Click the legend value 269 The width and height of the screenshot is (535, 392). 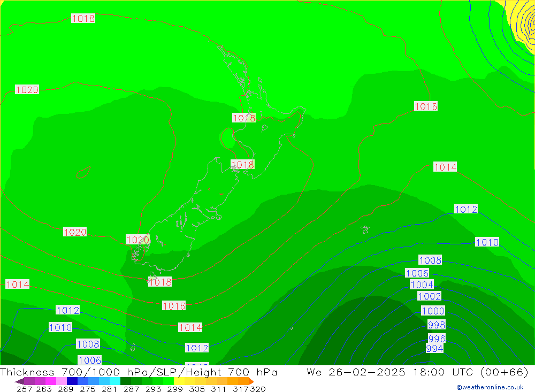[65, 389]
